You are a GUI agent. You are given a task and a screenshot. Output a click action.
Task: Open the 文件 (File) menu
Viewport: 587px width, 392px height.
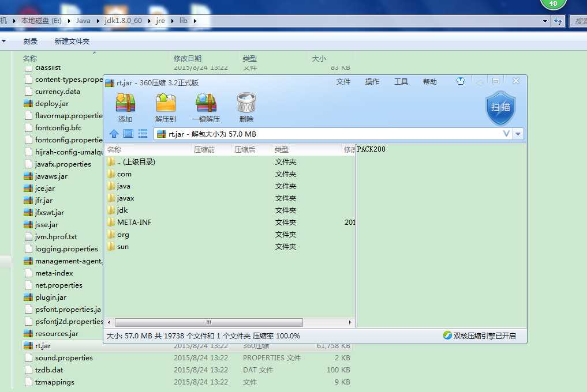[343, 81]
